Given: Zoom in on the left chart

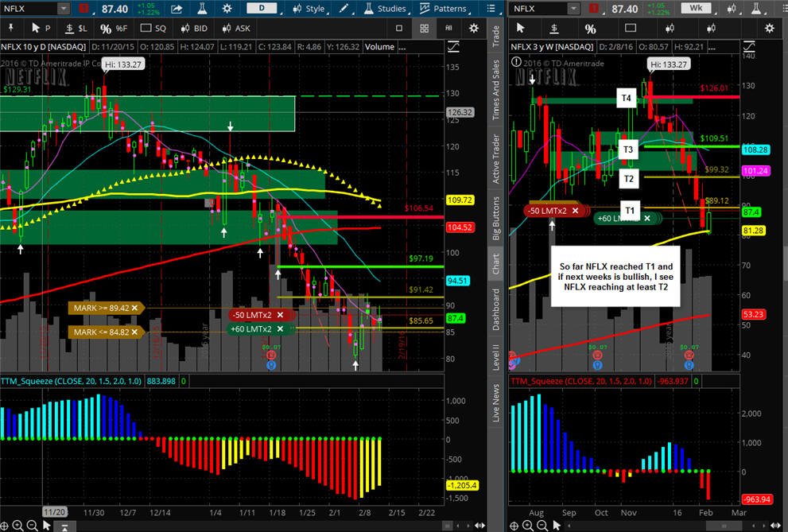Looking at the screenshot, I should (17, 526).
